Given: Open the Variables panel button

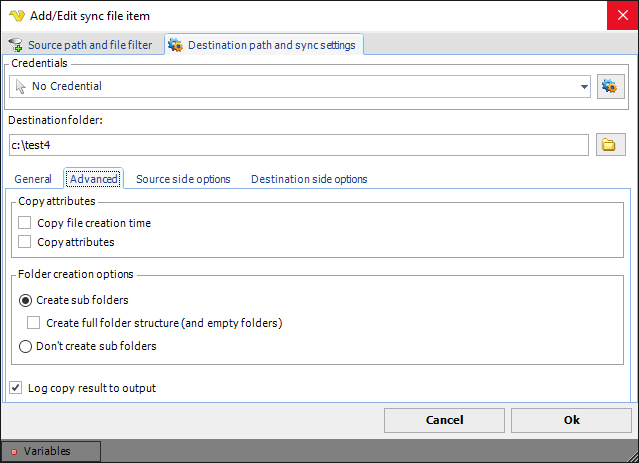Looking at the screenshot, I should pos(51,451).
